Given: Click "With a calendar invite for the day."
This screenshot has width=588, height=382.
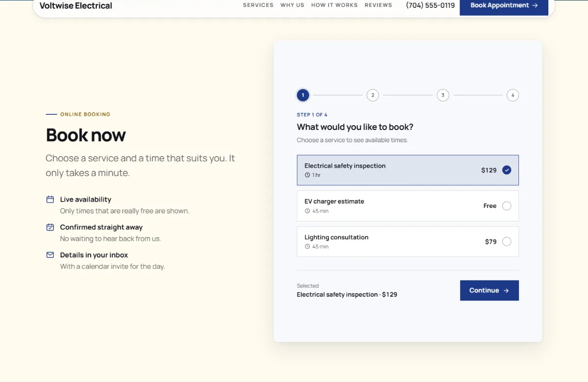Looking at the screenshot, I should coord(112,267).
